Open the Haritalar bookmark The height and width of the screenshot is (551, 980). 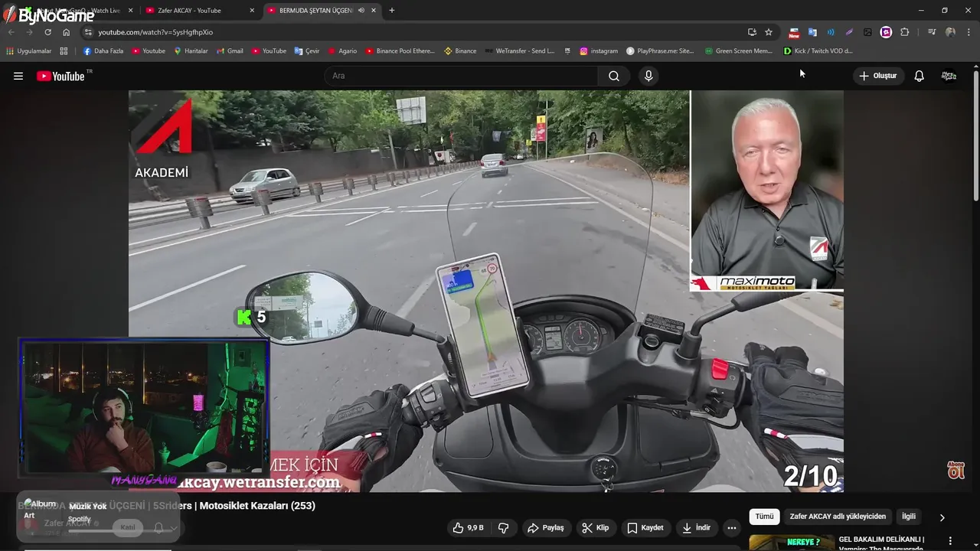(191, 51)
